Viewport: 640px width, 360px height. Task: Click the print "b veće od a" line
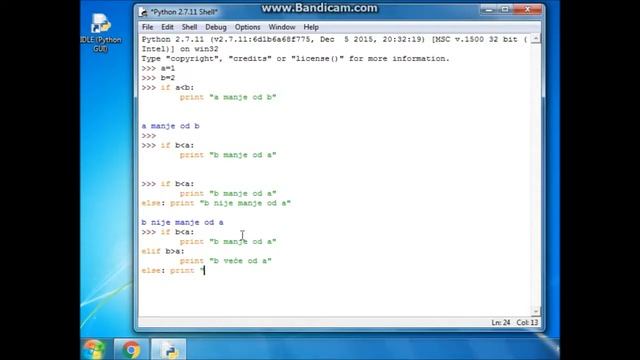point(226,261)
